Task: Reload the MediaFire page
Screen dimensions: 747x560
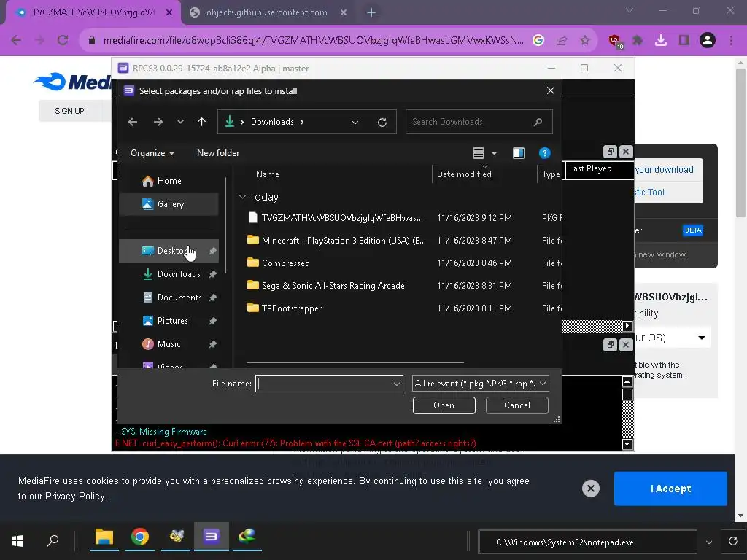Action: (x=63, y=41)
